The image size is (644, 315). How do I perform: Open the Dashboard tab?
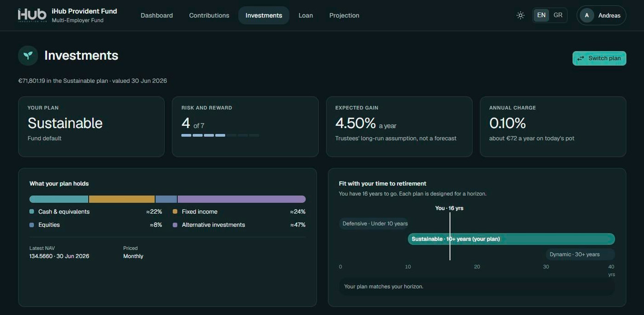pyautogui.click(x=157, y=15)
